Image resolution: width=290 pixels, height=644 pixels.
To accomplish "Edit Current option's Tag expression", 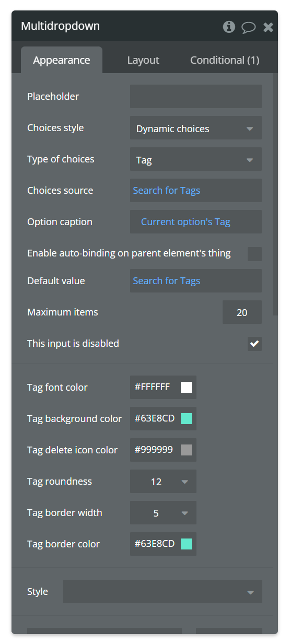I will [185, 222].
